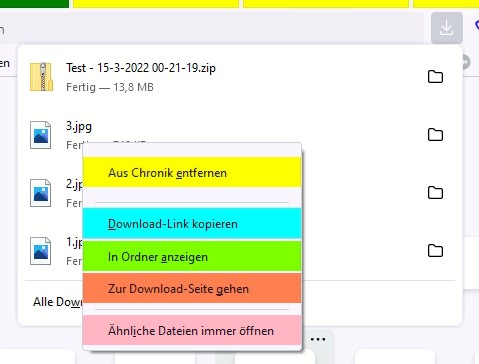The height and width of the screenshot is (364, 479).
Task: Open the Test - 15-3-2022 00-21-19.zip entry
Action: pos(141,68)
